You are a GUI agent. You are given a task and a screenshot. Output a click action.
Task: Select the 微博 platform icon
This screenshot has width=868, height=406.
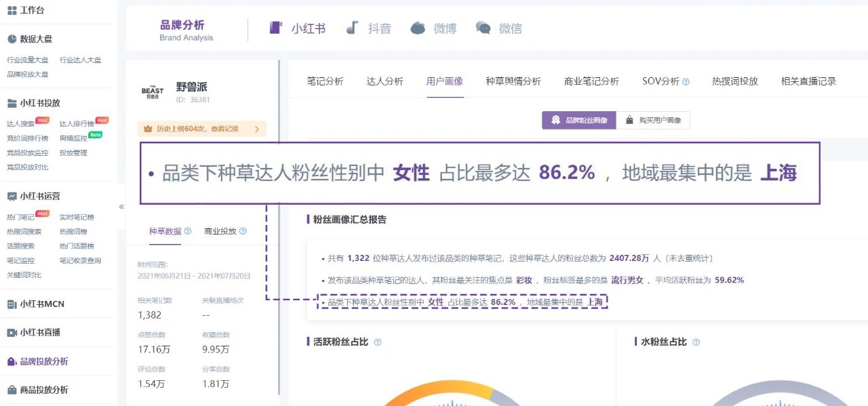pyautogui.click(x=418, y=28)
